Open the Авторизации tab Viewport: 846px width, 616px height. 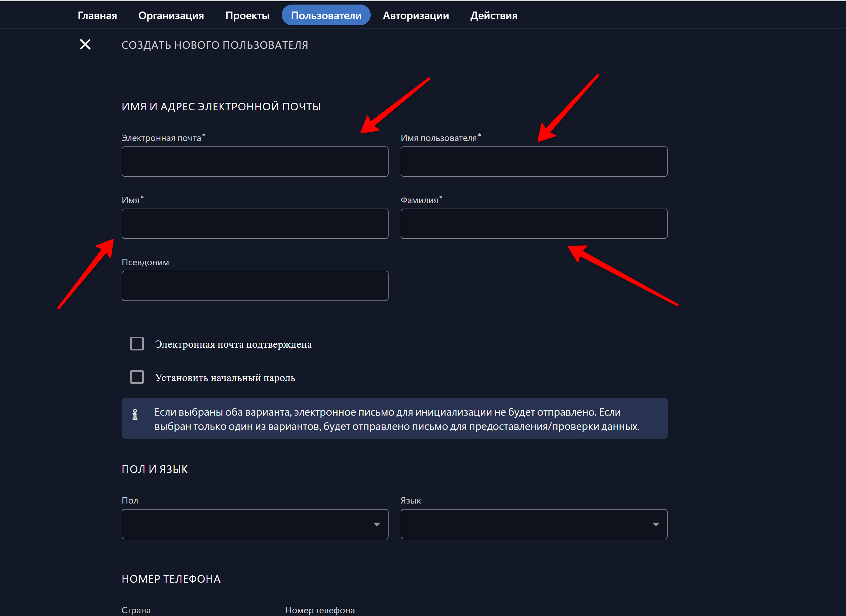[x=416, y=15]
